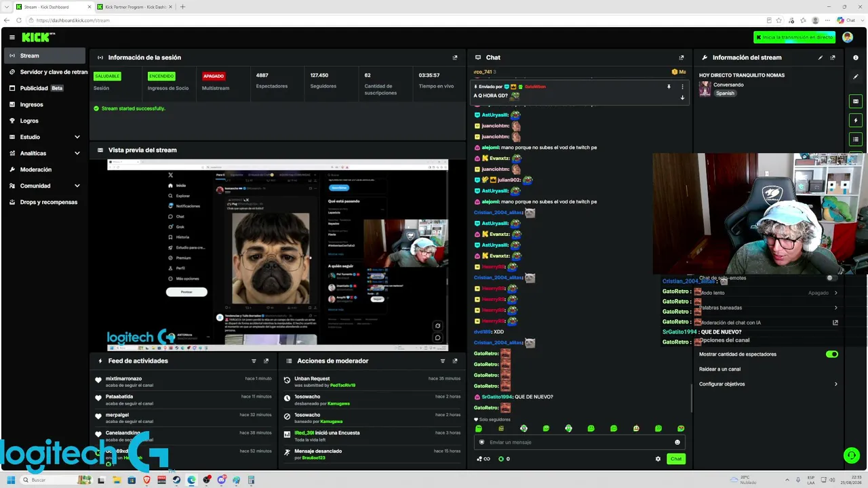
Task: Open the taskbar weather widget
Action: point(745,480)
